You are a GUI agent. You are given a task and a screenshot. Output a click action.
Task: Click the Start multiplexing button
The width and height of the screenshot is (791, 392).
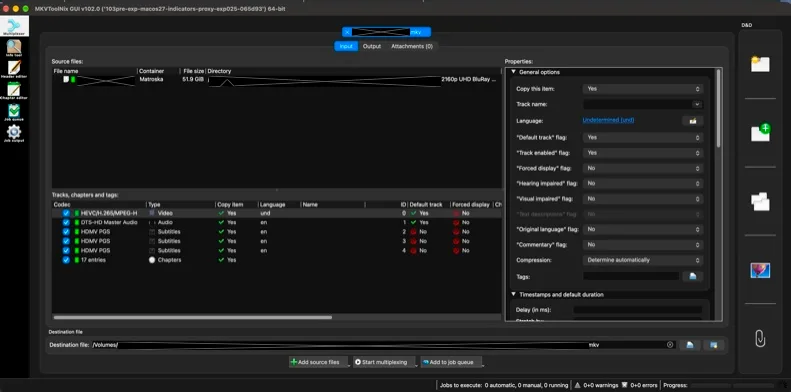(383, 362)
